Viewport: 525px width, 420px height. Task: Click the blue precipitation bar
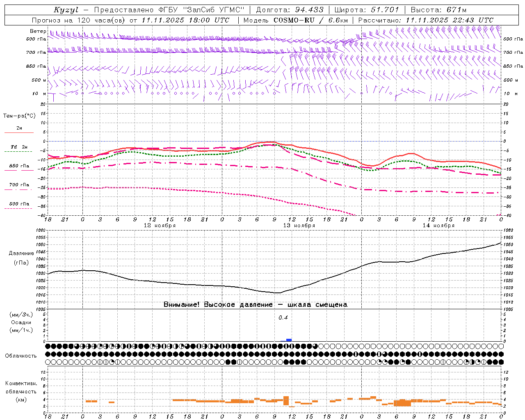tap(289, 340)
